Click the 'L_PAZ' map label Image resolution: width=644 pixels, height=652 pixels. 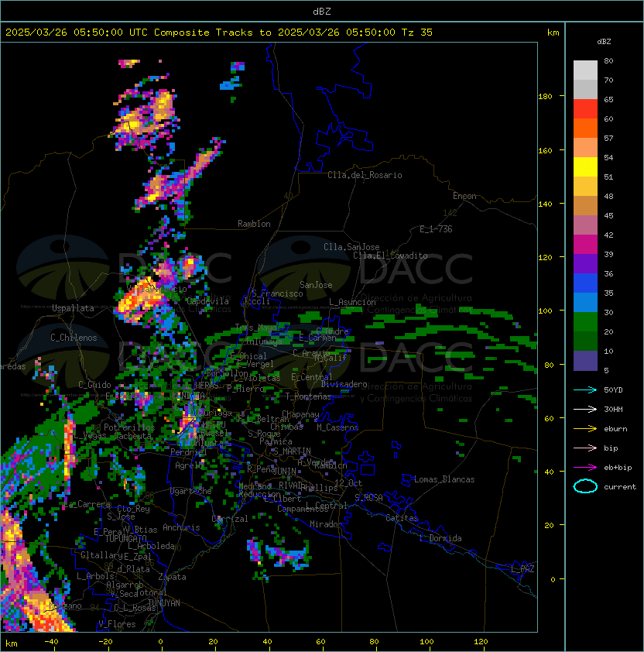pos(522,569)
